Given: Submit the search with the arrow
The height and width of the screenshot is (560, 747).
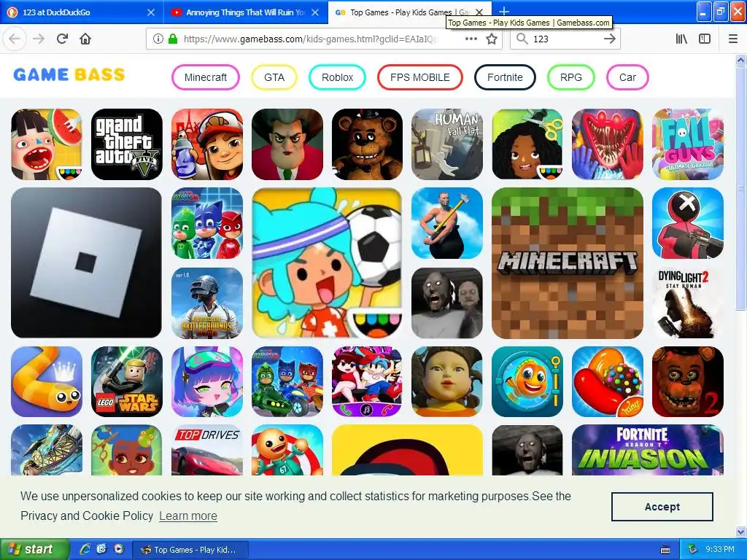Looking at the screenshot, I should tap(609, 39).
